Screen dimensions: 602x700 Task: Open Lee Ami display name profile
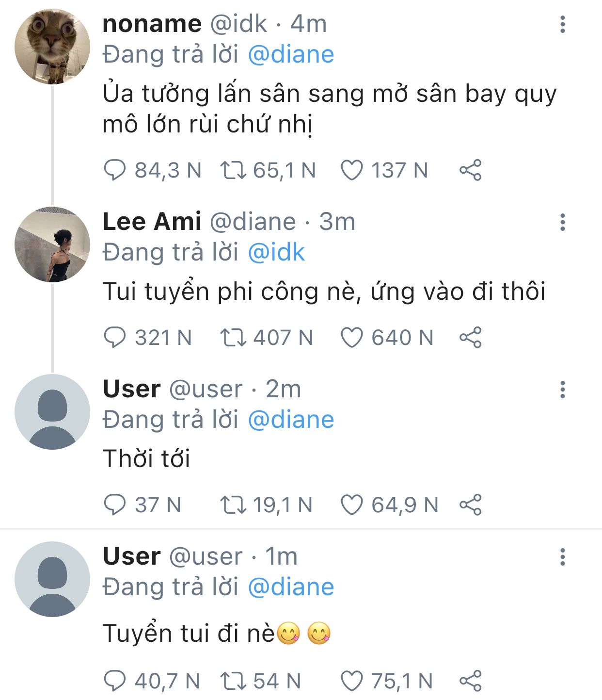[152, 222]
